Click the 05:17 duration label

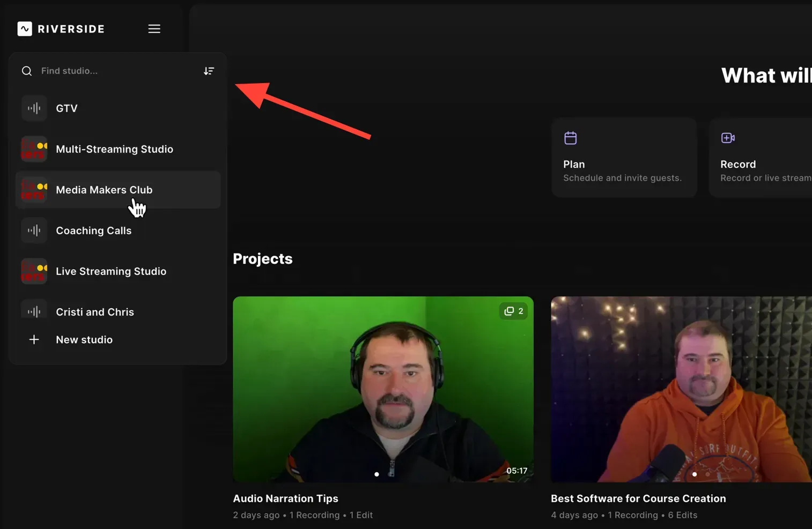516,471
